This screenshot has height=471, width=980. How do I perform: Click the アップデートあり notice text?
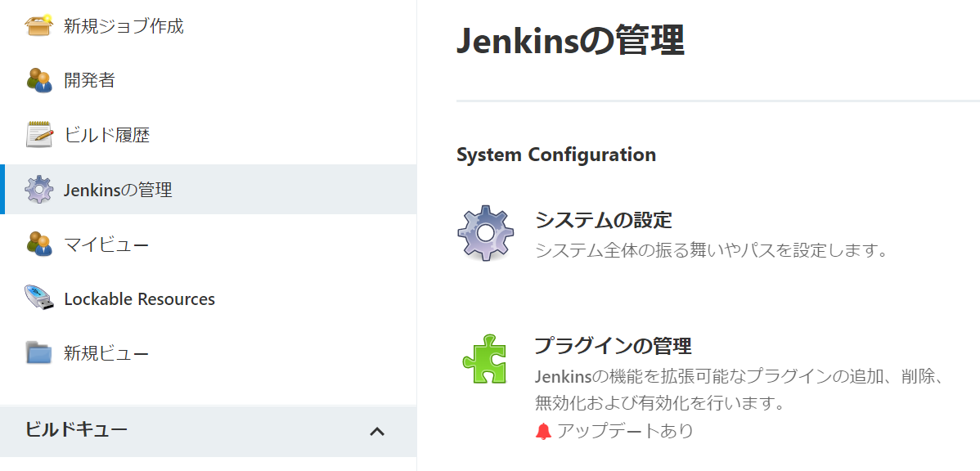click(x=625, y=431)
